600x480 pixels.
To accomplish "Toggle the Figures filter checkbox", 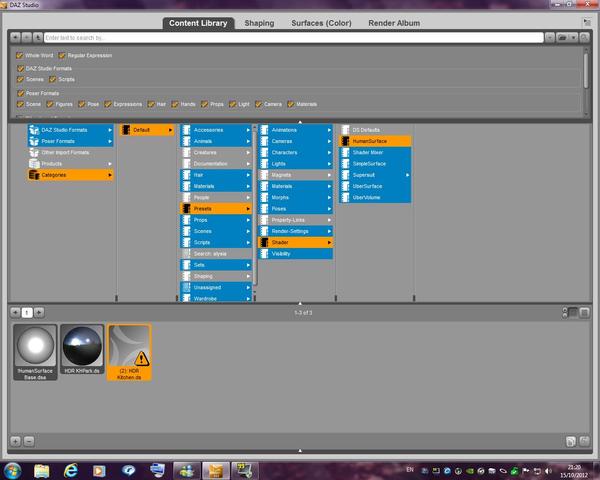I will (x=50, y=104).
